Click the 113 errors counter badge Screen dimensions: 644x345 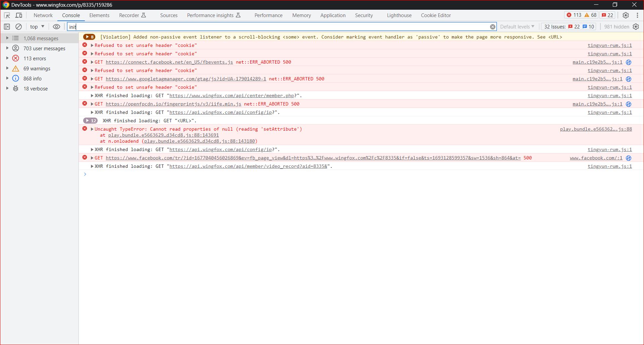pyautogui.click(x=574, y=15)
